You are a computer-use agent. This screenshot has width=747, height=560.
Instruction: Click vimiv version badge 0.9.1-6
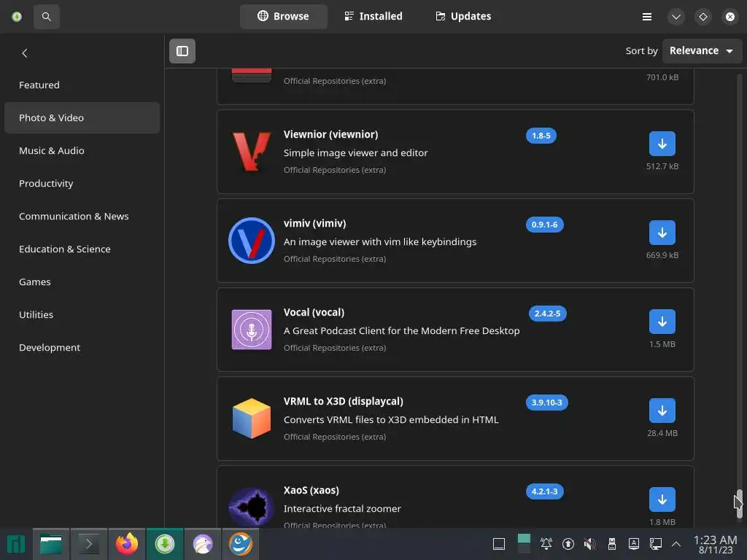[x=544, y=225]
